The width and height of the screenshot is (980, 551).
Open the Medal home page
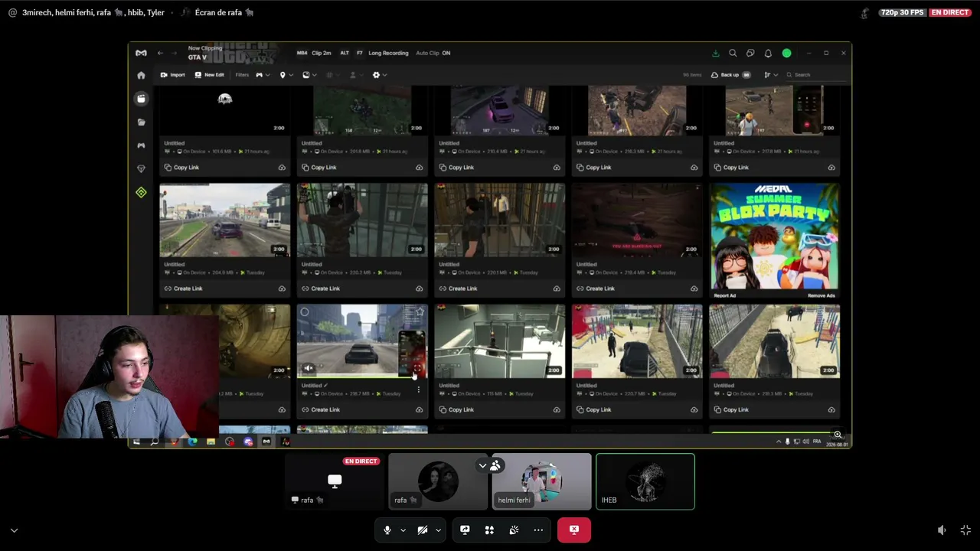(x=141, y=75)
